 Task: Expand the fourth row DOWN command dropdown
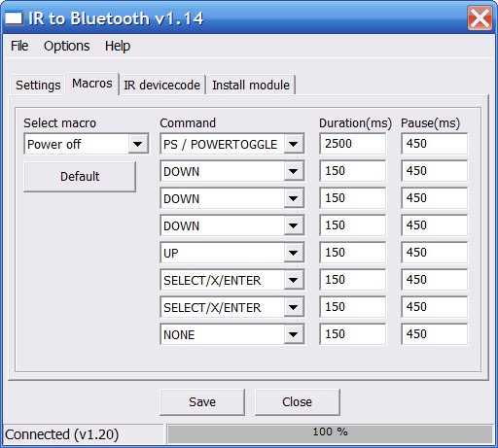pos(294,225)
